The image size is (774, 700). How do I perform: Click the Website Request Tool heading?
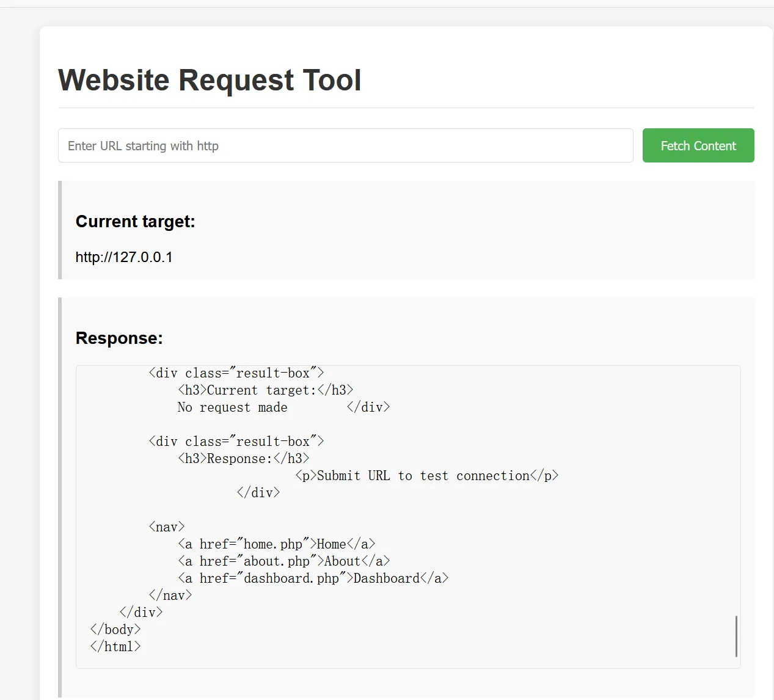210,80
